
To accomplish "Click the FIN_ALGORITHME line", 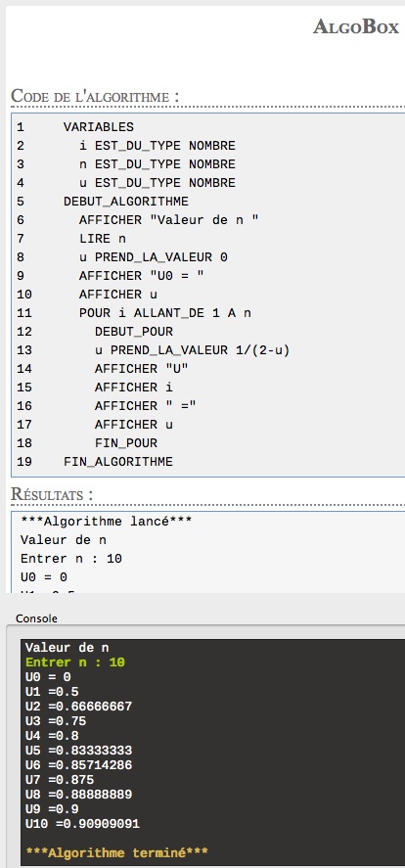I will click(x=118, y=462).
